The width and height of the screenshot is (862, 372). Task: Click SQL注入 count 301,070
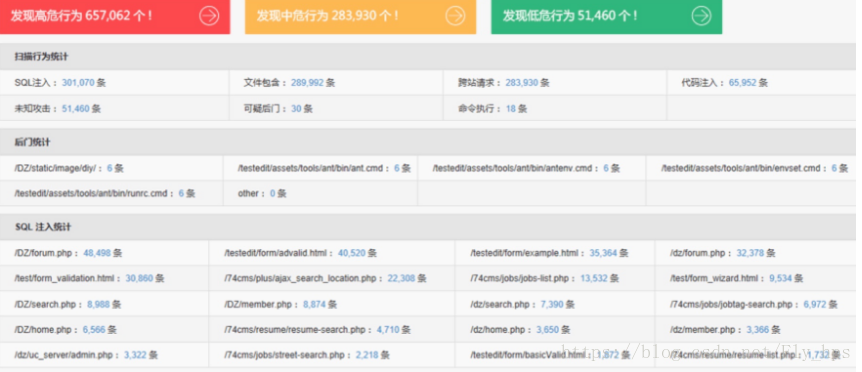click(x=78, y=83)
